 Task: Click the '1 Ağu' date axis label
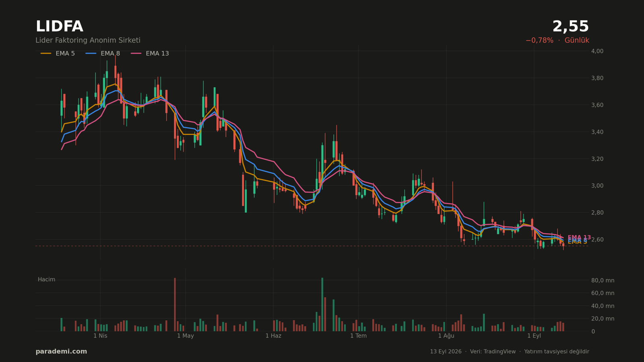(446, 336)
